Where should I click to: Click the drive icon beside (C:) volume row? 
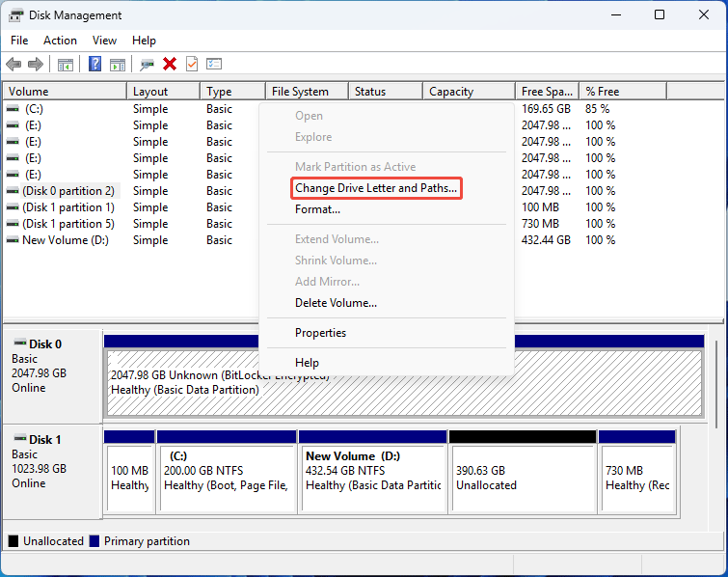13,109
